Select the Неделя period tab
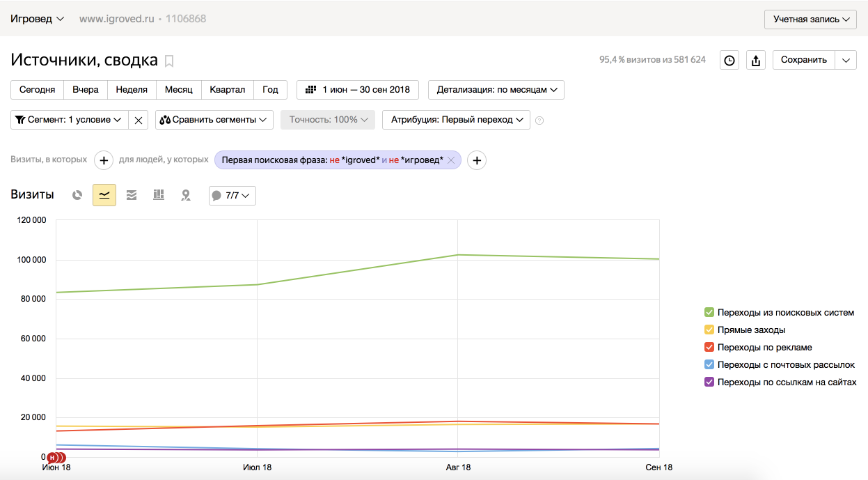The height and width of the screenshot is (480, 868). (x=132, y=90)
